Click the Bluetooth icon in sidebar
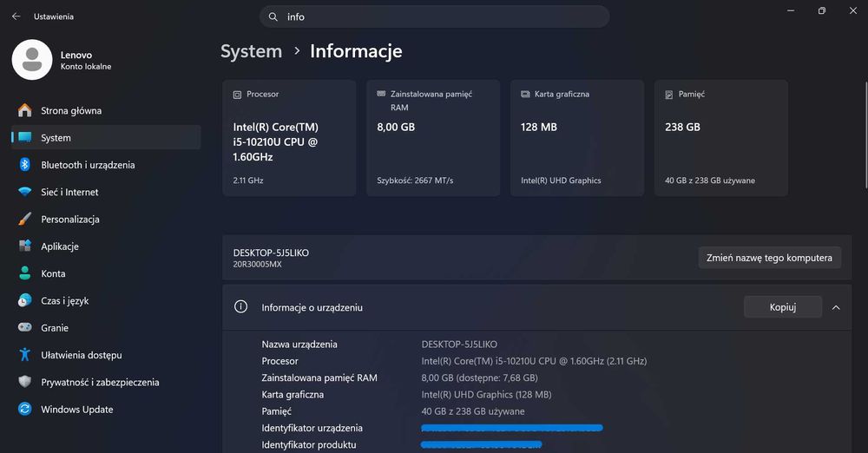 (25, 165)
